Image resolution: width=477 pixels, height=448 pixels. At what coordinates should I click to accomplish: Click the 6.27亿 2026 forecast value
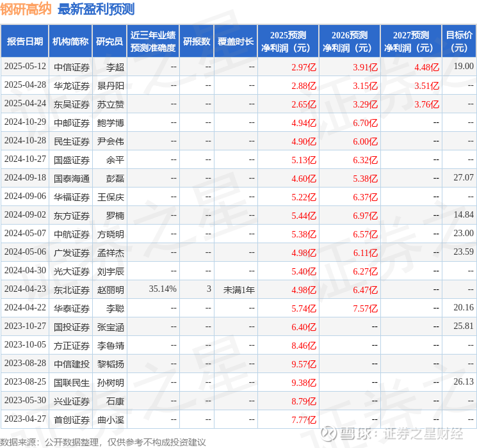pos(366,271)
